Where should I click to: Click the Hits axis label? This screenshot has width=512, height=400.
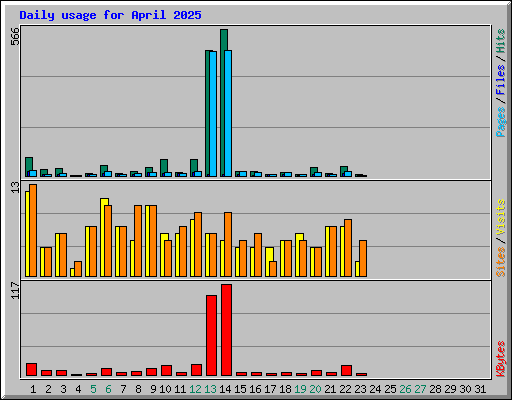[500, 41]
